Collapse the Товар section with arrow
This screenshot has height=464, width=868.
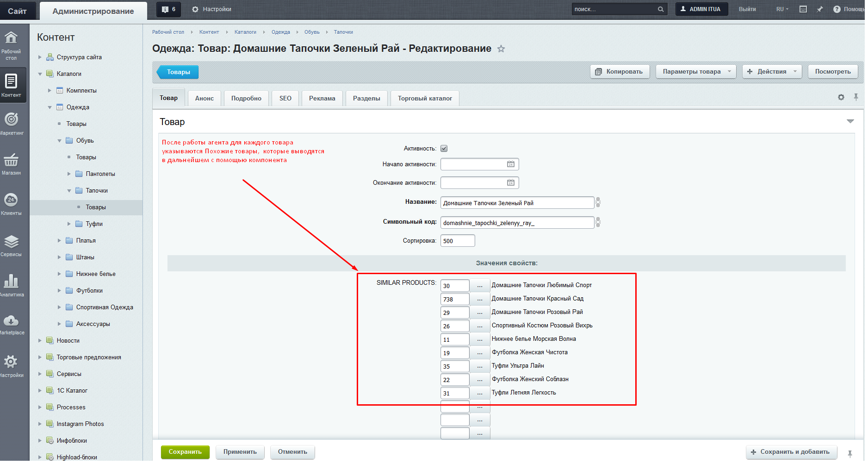click(850, 121)
